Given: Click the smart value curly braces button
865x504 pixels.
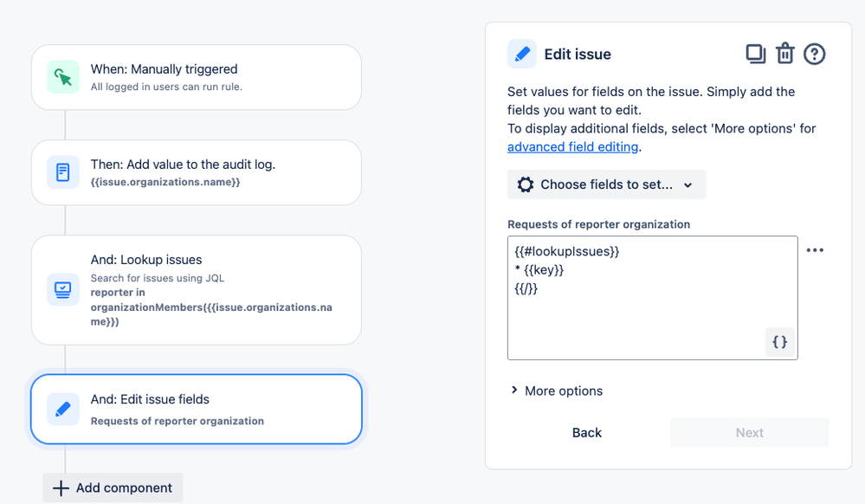Looking at the screenshot, I should coord(779,342).
